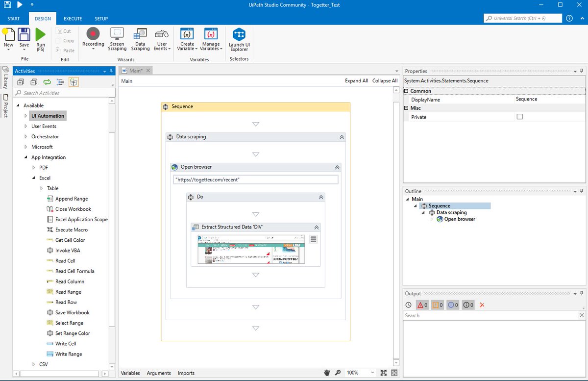Click Expand All link

pos(357,81)
